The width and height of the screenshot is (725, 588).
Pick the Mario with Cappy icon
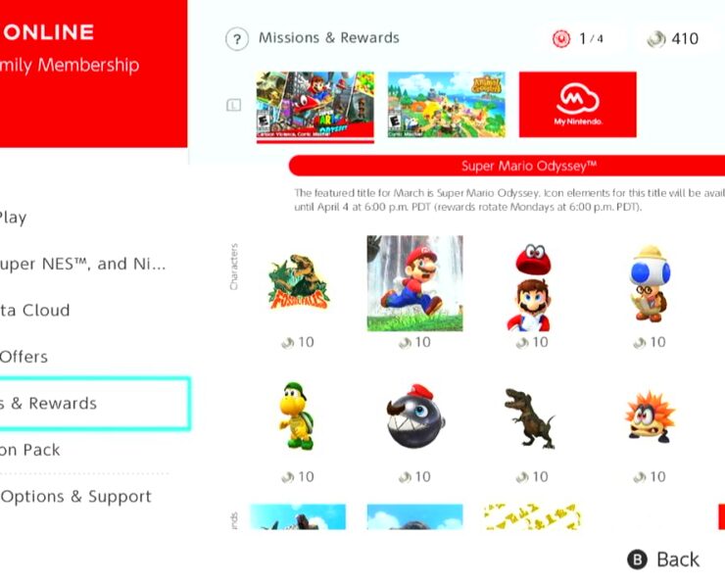coord(532,287)
